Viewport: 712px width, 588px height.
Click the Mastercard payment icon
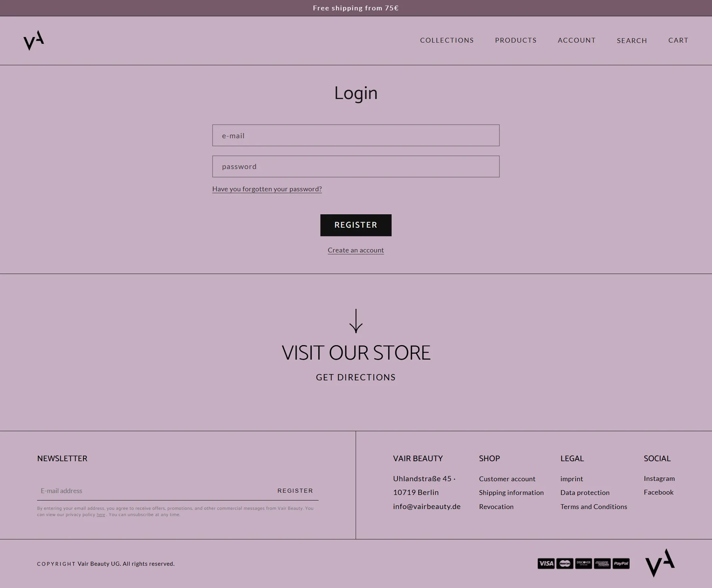(x=564, y=564)
